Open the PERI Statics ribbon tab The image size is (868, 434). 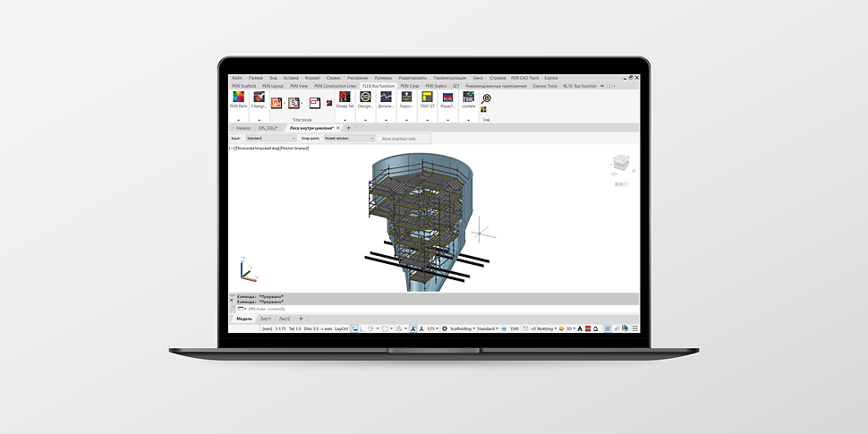(x=436, y=86)
